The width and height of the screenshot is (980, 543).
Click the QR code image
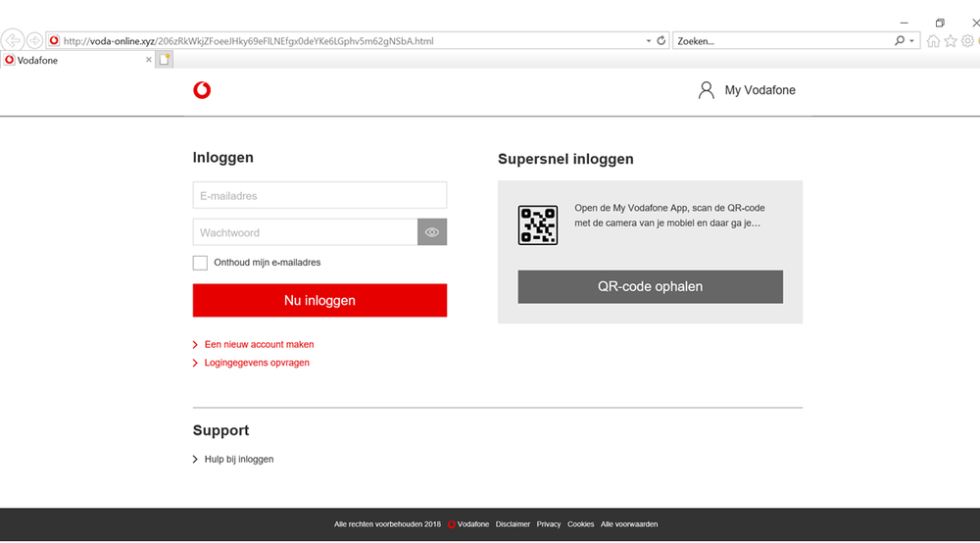(x=537, y=225)
